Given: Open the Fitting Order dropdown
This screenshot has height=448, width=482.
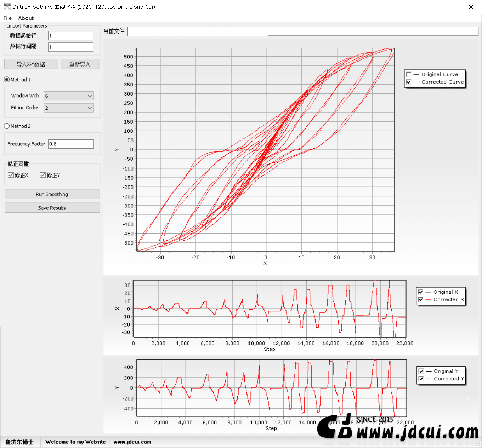Looking at the screenshot, I should click(x=69, y=108).
